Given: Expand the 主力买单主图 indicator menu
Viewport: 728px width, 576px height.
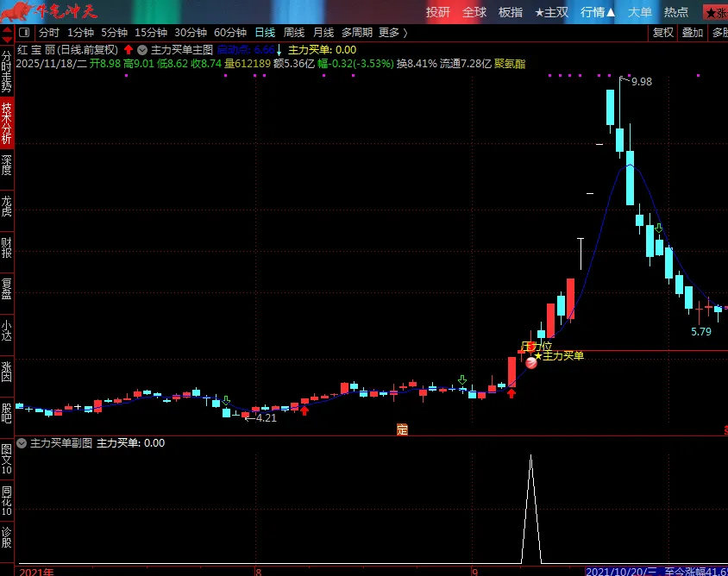Looking at the screenshot, I should (x=143, y=50).
